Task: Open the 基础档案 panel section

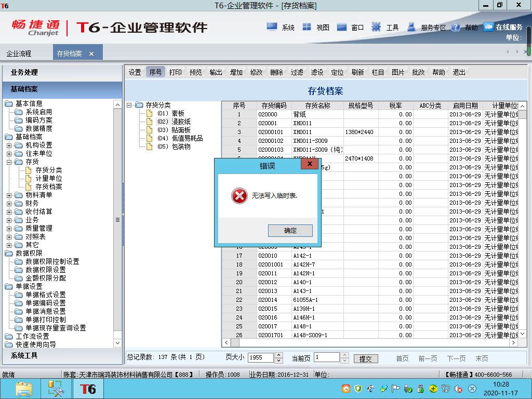Action: point(62,89)
